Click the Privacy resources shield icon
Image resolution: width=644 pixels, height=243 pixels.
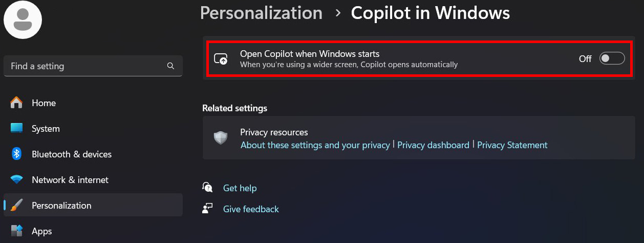coord(221,138)
